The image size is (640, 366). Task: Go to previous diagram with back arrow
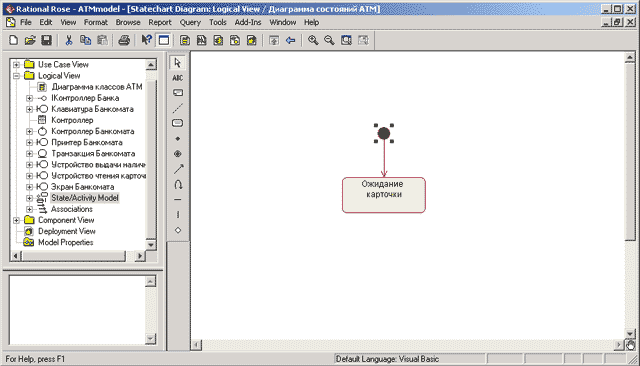[x=291, y=40]
